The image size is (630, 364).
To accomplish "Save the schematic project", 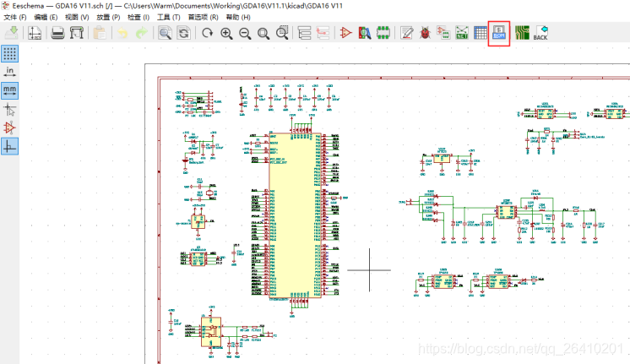I will 12,33.
